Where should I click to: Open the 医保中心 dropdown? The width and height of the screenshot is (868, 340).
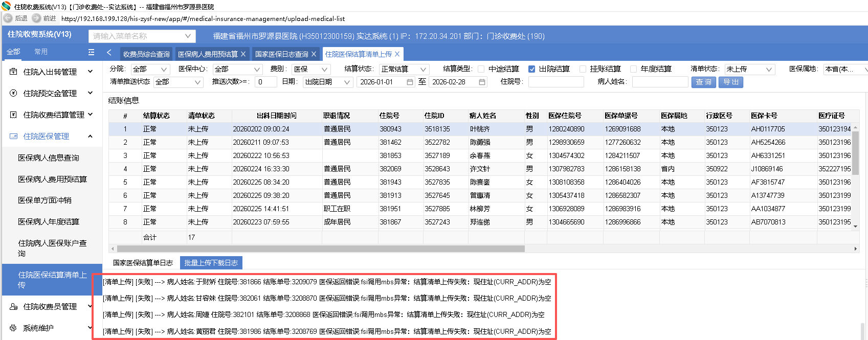(x=237, y=69)
